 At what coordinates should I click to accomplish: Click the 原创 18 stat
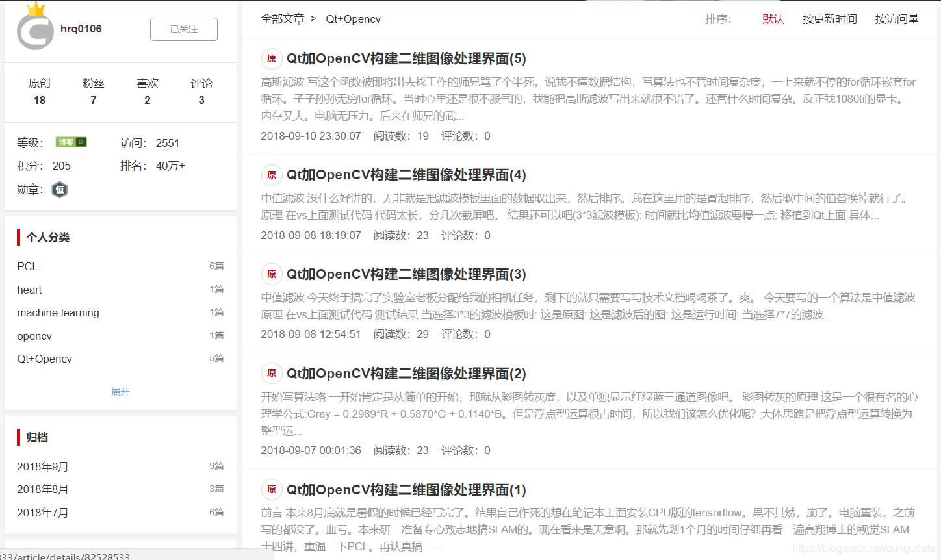click(x=40, y=92)
